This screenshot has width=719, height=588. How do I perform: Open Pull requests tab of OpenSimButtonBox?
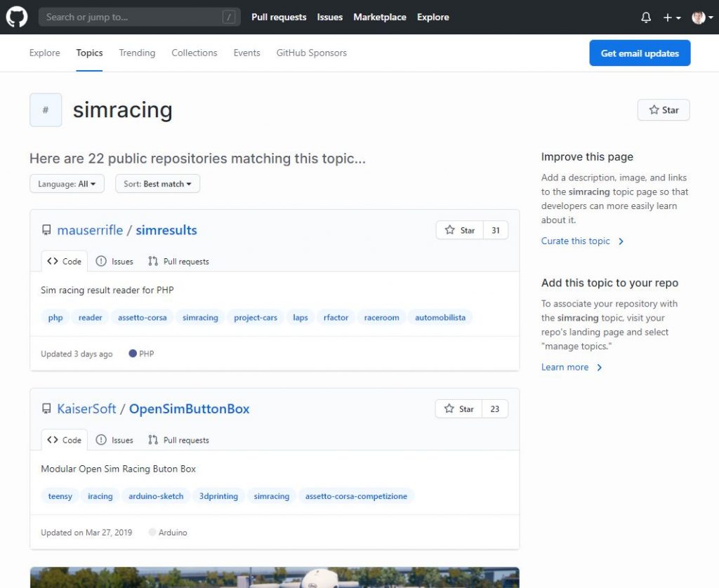(x=178, y=440)
